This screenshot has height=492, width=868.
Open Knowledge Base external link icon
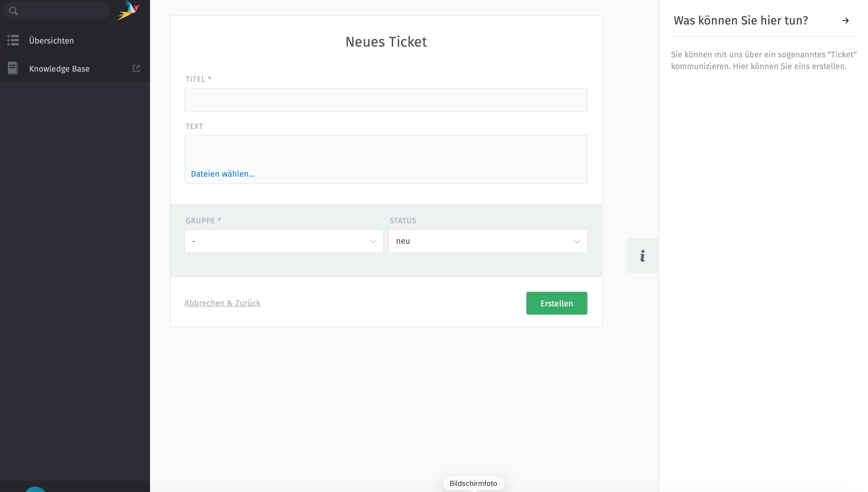[136, 68]
